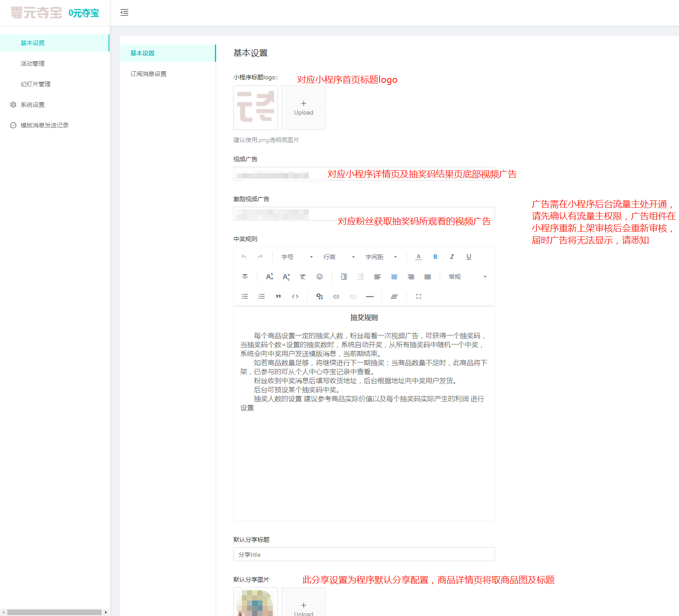
Task: Select 基本设置 in the left sidebar
Action: 54,43
